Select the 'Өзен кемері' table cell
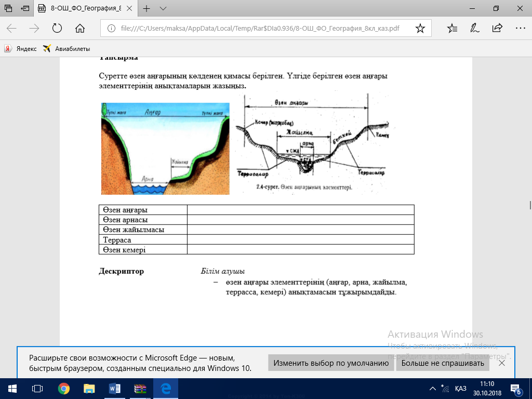The image size is (532, 399). pos(143,249)
